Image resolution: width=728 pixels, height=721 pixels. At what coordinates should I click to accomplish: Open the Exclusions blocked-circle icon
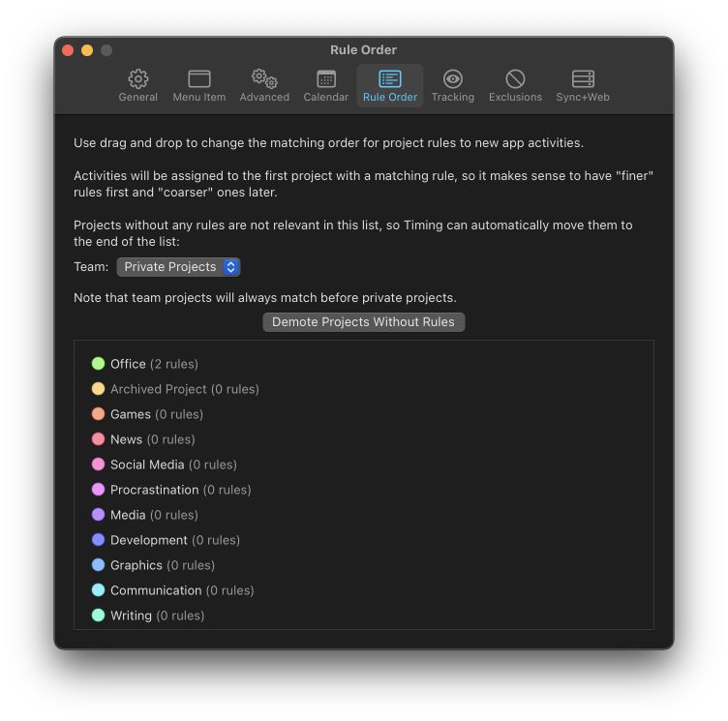point(515,79)
